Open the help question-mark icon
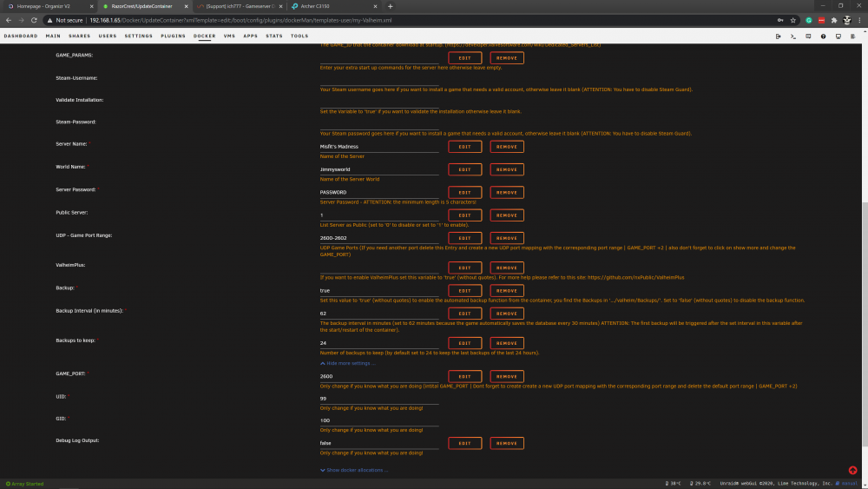The width and height of the screenshot is (868, 489). pos(823,36)
